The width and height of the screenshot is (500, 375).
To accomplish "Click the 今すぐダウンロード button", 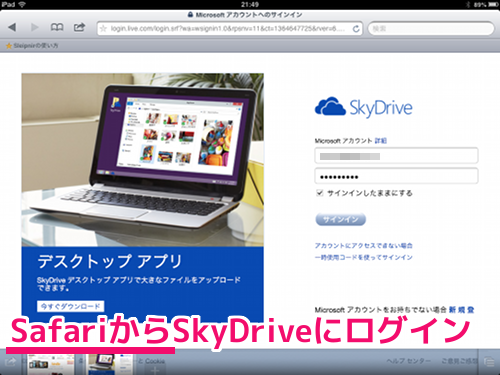I will tap(70, 306).
